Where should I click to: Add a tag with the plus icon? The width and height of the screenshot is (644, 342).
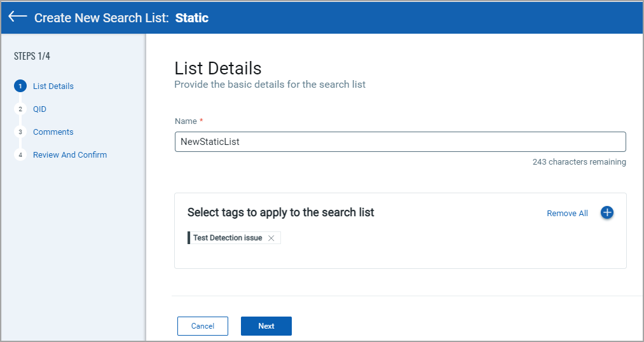pos(606,213)
